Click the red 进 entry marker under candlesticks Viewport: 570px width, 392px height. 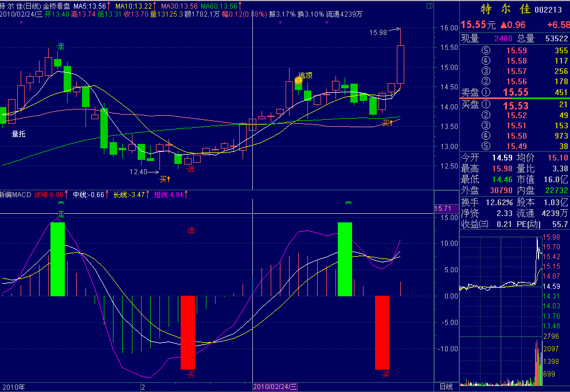click(x=191, y=168)
